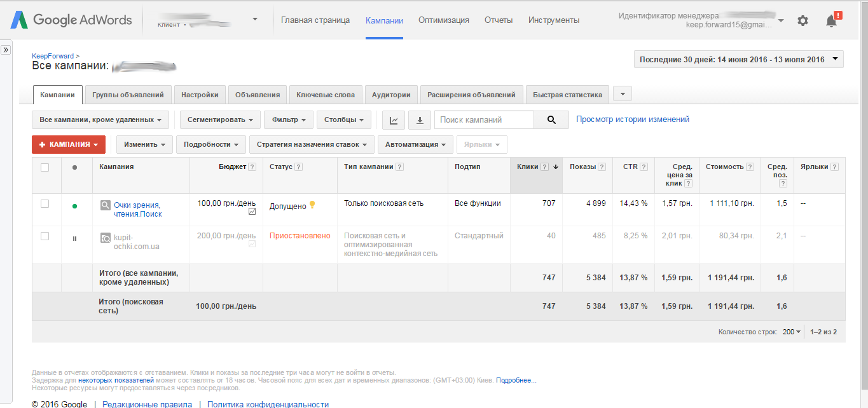Open notifications via the bell icon
Screen dimensions: 868x408
pyautogui.click(x=830, y=20)
